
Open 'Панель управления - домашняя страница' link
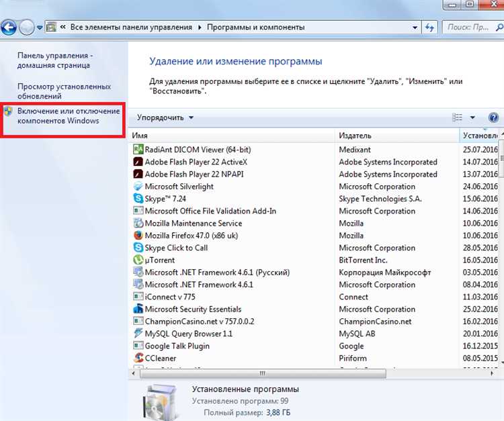click(54, 60)
